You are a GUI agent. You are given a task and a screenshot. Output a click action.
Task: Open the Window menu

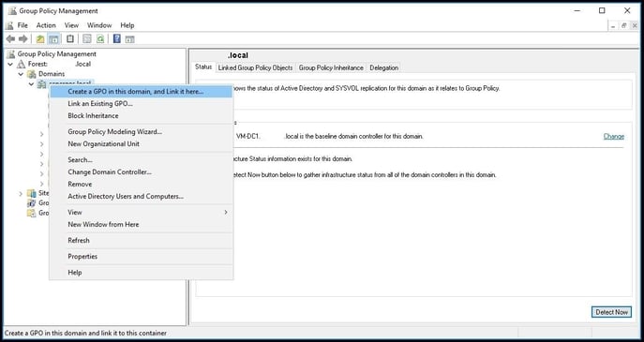[99, 25]
